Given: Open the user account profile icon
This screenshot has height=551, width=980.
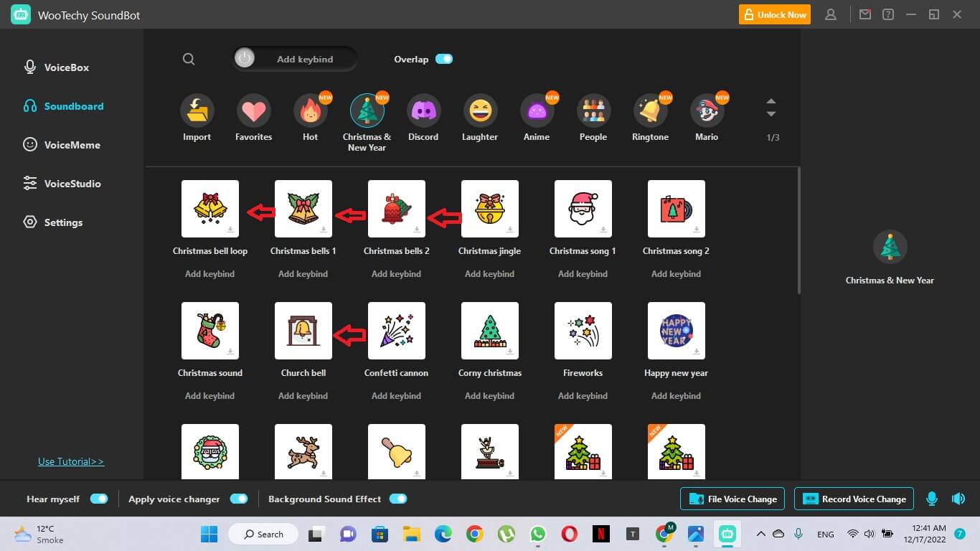Looking at the screenshot, I should click(831, 14).
